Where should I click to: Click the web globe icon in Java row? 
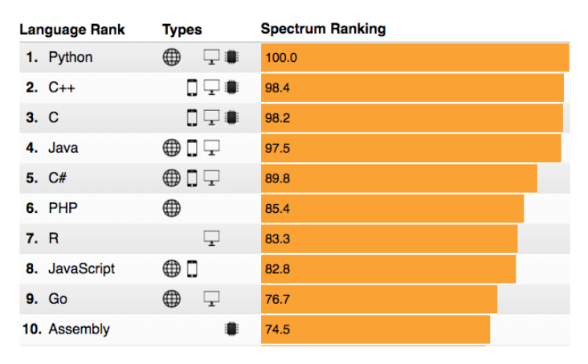click(x=171, y=148)
